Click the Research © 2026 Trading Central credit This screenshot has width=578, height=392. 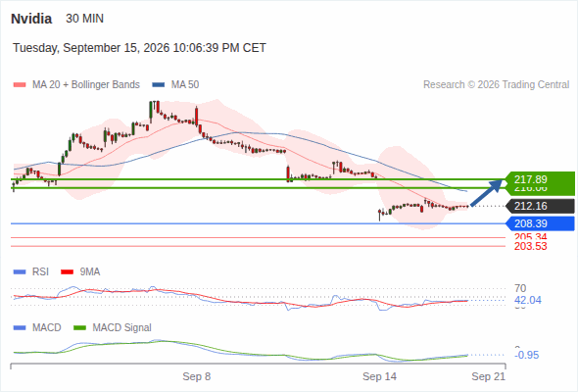click(x=496, y=85)
